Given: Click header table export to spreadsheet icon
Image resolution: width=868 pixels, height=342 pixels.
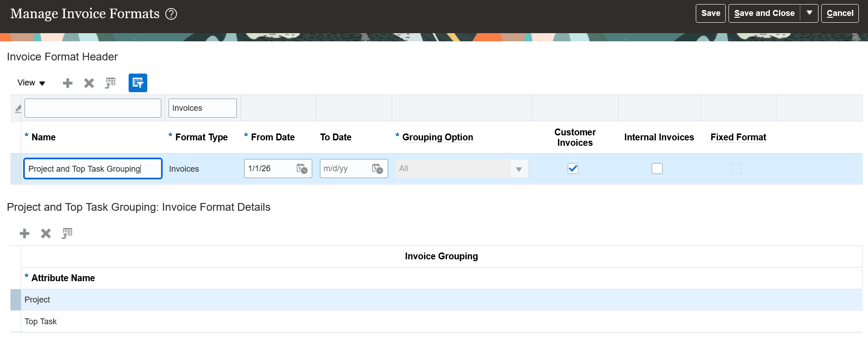Looking at the screenshot, I should click(110, 83).
